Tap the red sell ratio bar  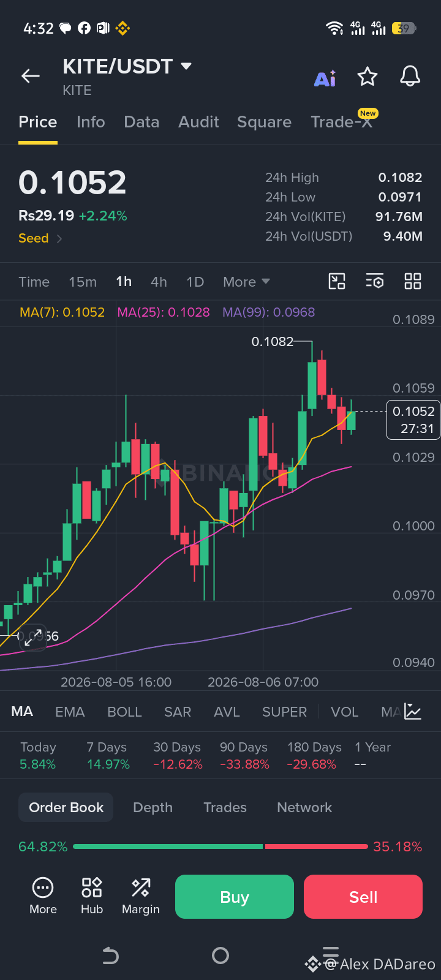317,846
